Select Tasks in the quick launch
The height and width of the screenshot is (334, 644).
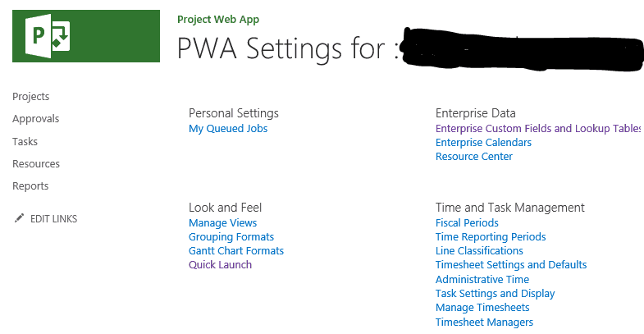[25, 141]
